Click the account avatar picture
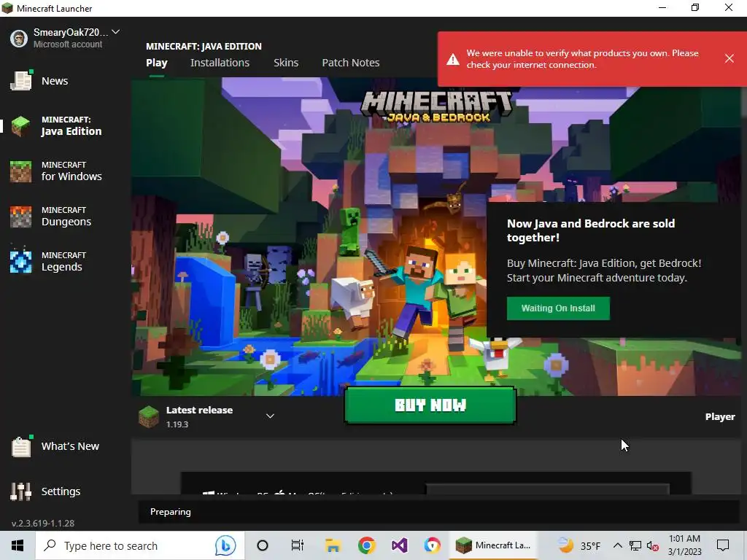 [x=19, y=39]
